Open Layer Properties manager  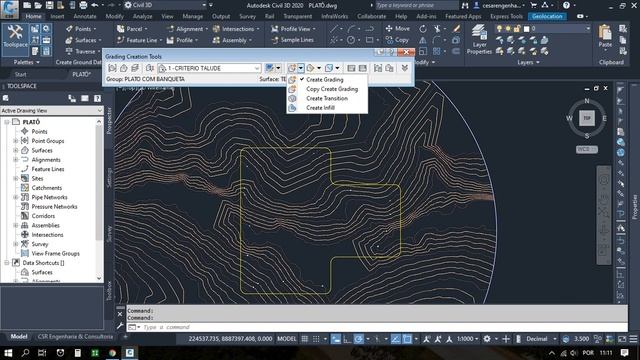pyautogui.click(x=479, y=39)
